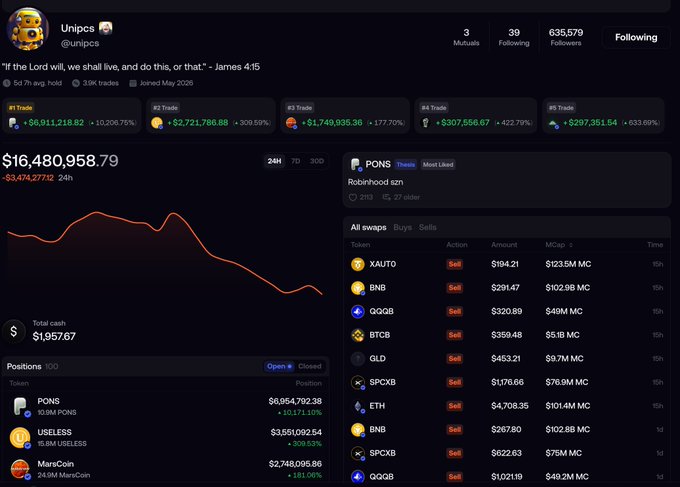Open the 635,579 Followers list

(566, 37)
